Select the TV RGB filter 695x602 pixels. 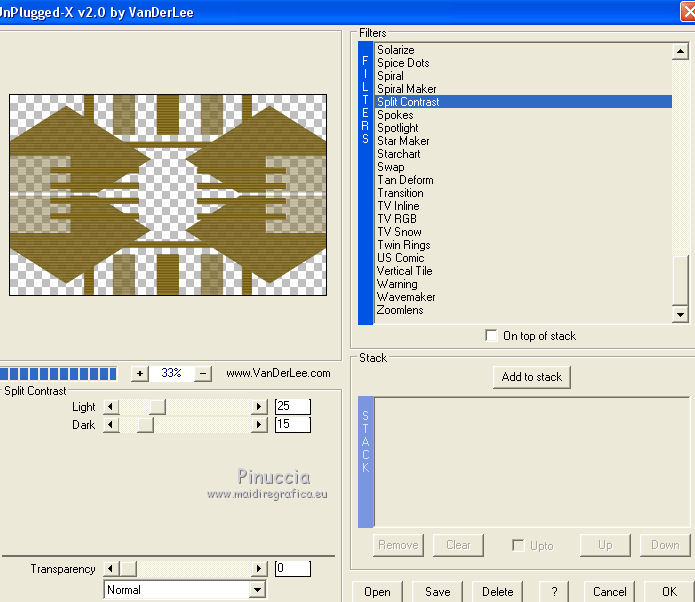point(397,219)
